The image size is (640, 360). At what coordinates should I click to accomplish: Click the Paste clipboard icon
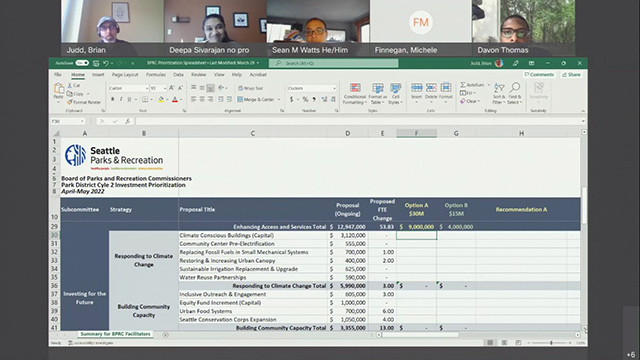tap(59, 88)
